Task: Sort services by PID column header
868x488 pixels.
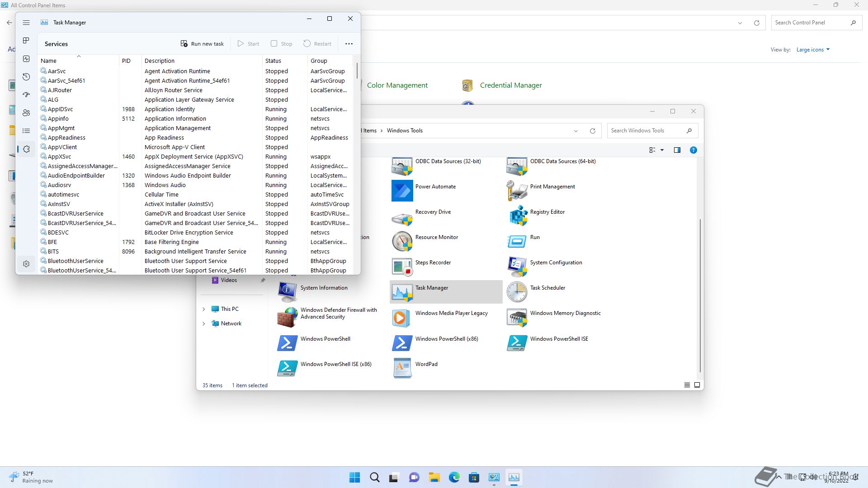Action: pyautogui.click(x=131, y=61)
